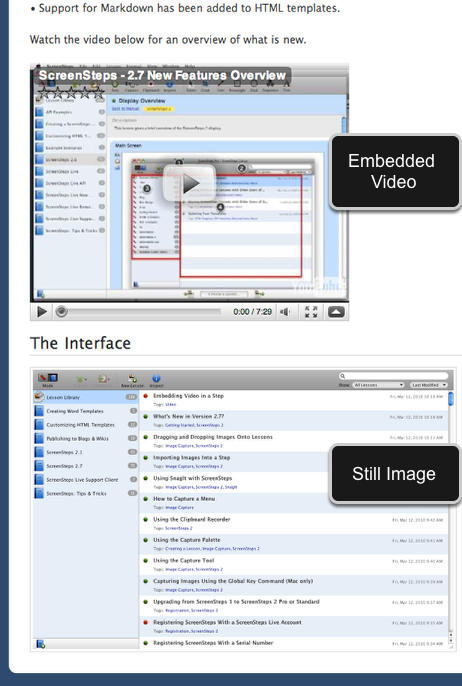
Task: Toggle the Mode icon in ScreenSteps toolbar
Action: 48,378
